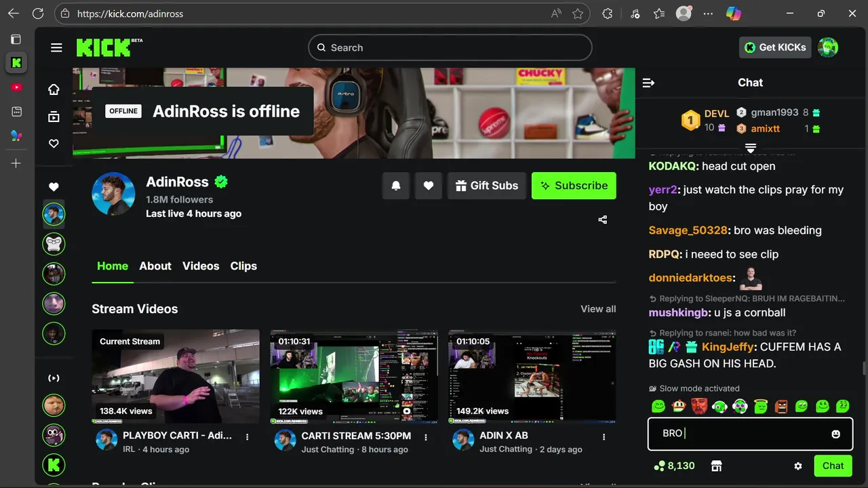This screenshot has width=868, height=488.
Task: Insert the angry brown face emote
Action: click(781, 406)
